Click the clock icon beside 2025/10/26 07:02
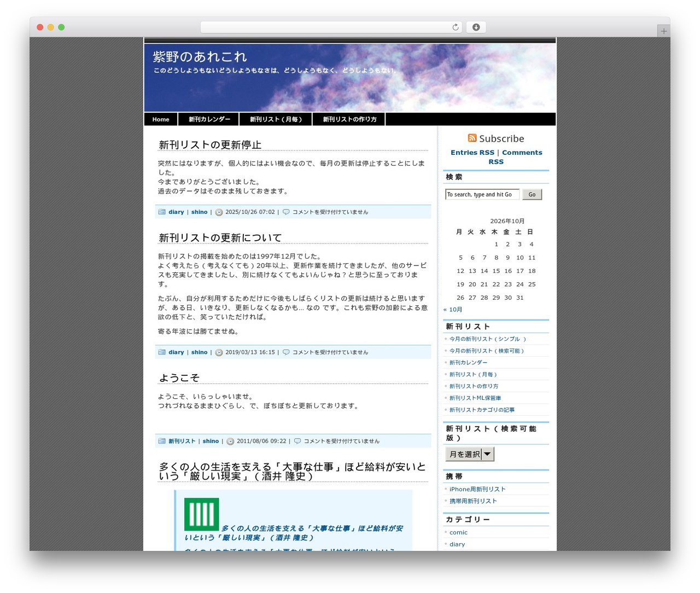 click(x=219, y=212)
